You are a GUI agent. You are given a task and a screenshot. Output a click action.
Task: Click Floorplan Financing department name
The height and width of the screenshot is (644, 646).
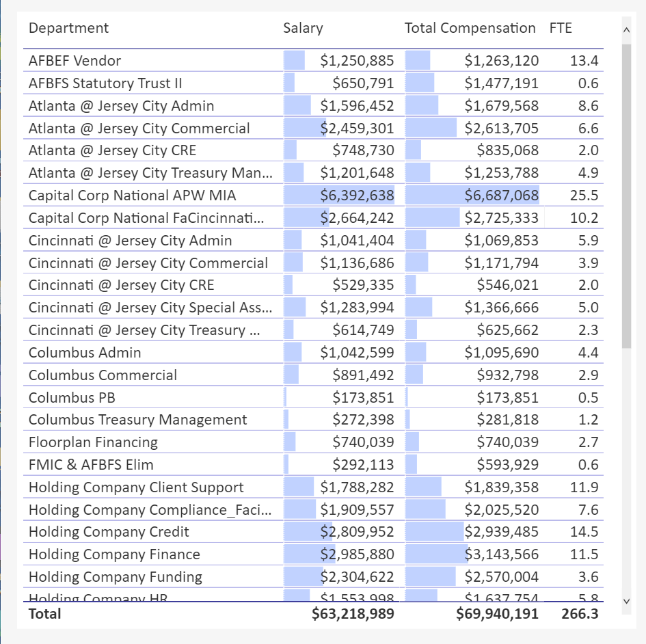pyautogui.click(x=93, y=442)
